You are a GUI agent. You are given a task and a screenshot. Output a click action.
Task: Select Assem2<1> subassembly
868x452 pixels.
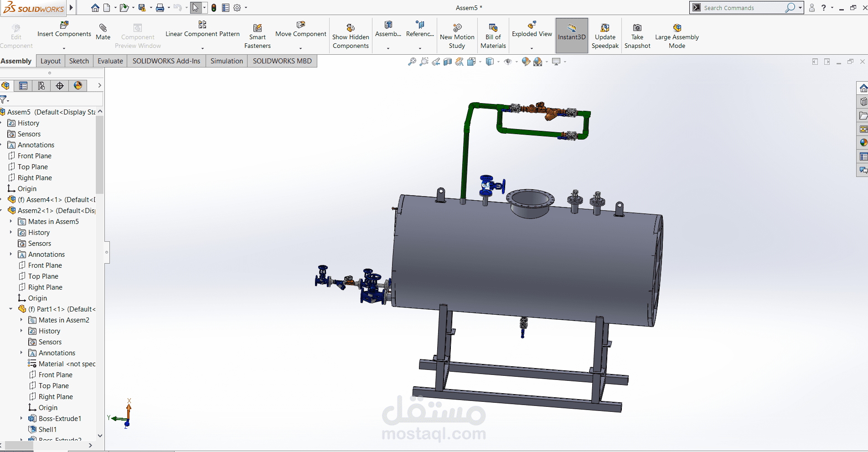52,210
